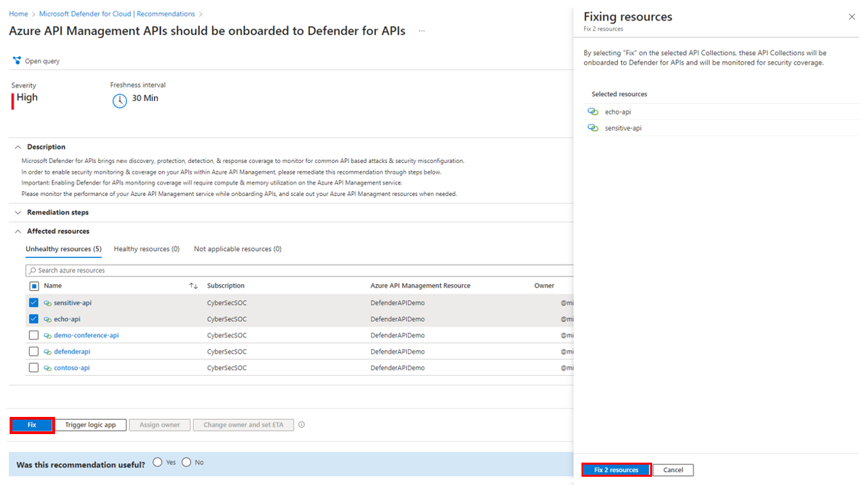
Task: Click the freshness interval clock icon
Action: [x=120, y=100]
